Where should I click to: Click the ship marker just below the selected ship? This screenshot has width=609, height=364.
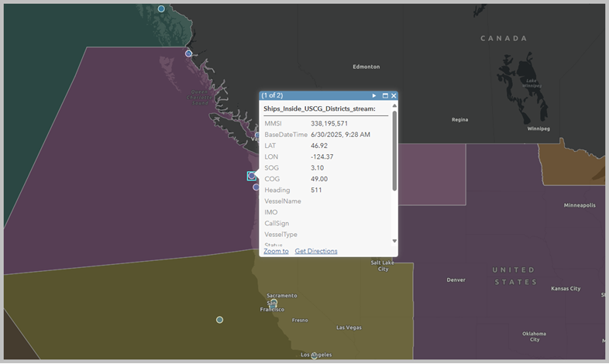point(256,187)
